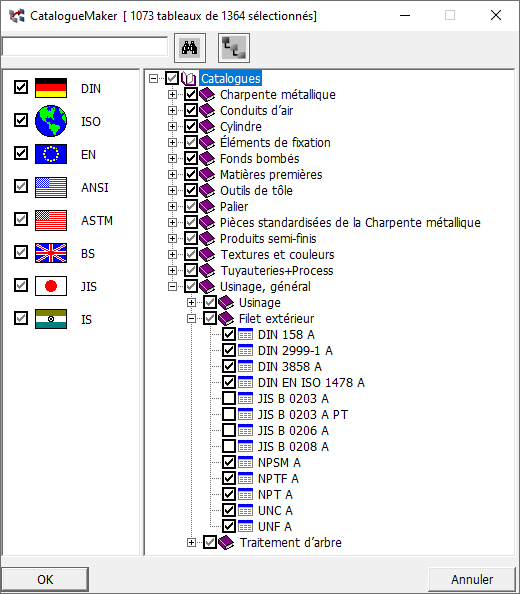The width and height of the screenshot is (520, 594).
Task: Select the Tuyauteries+Process tree item
Action: (x=277, y=270)
